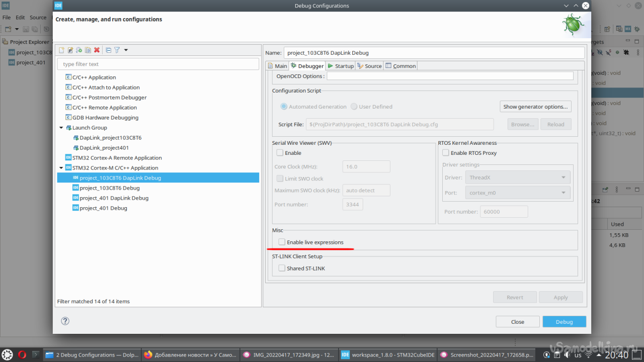The height and width of the screenshot is (362, 644).
Task: Switch to the Source tab
Action: (x=370, y=66)
